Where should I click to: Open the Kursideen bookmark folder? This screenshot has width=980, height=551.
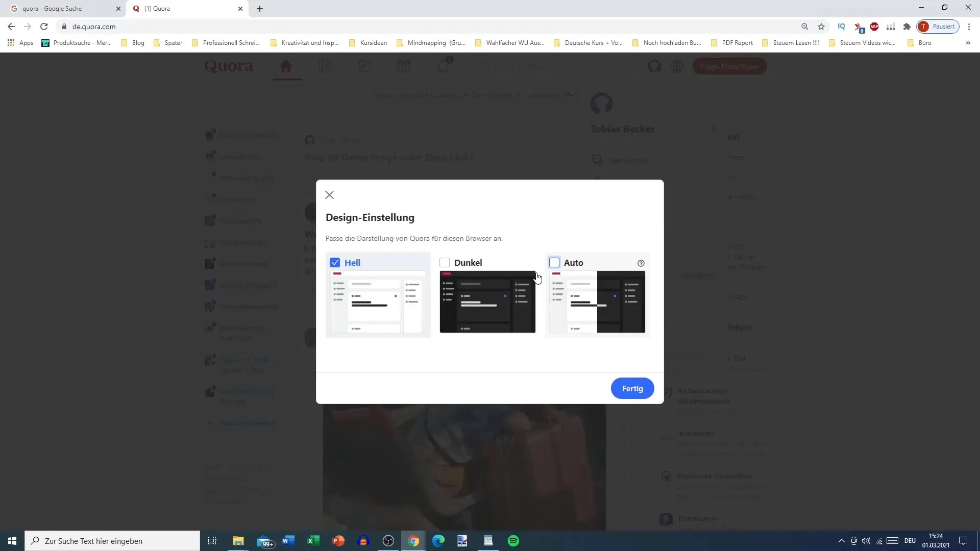pyautogui.click(x=368, y=43)
